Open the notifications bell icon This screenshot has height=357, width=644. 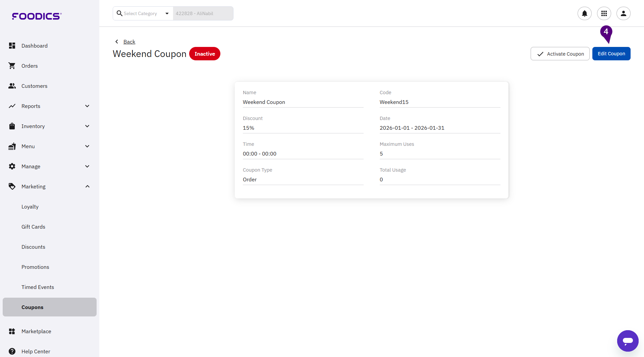(584, 13)
